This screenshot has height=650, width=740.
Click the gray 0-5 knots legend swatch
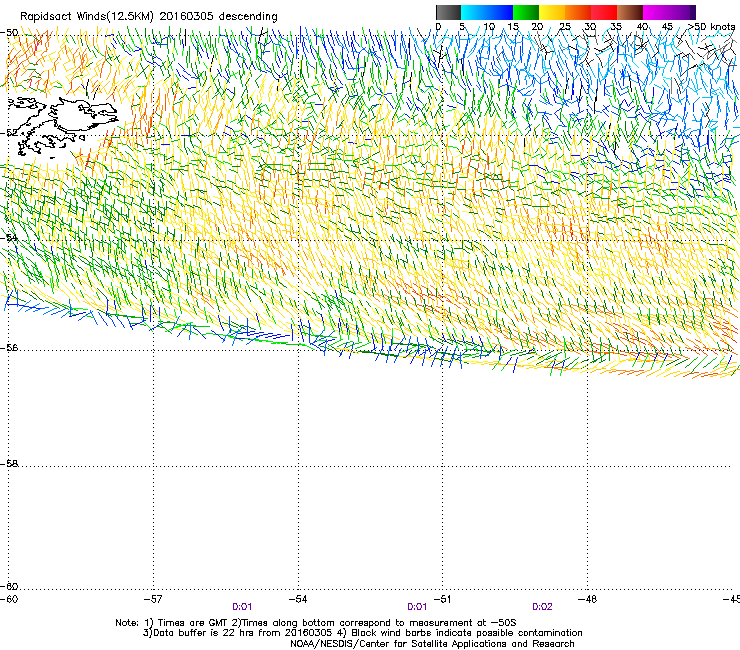449,12
